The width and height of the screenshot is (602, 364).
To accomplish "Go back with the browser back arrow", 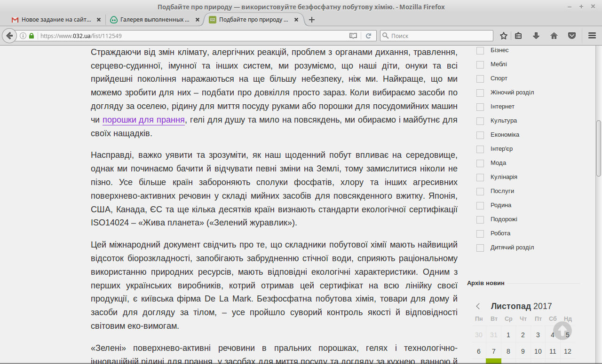I will [9, 36].
